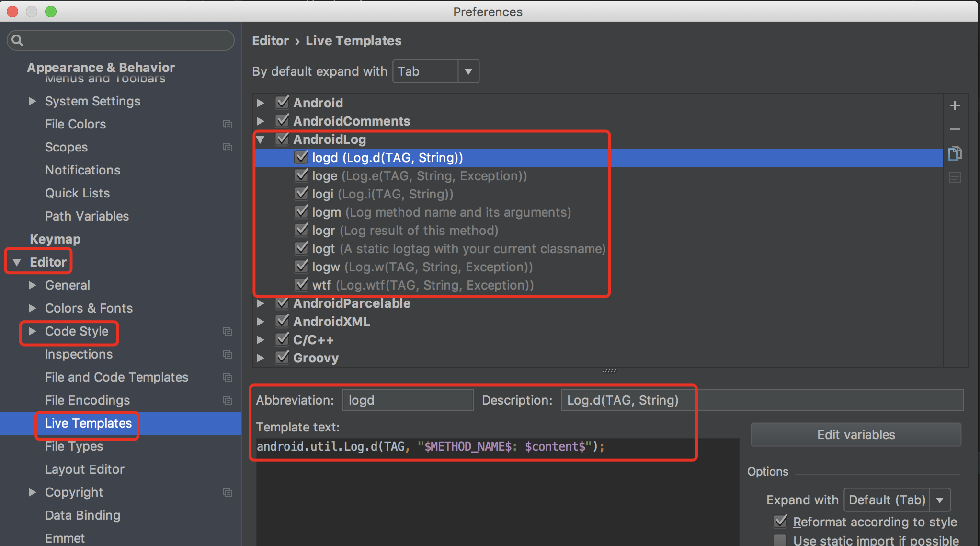
Task: Expand the Android template group
Action: click(x=261, y=103)
